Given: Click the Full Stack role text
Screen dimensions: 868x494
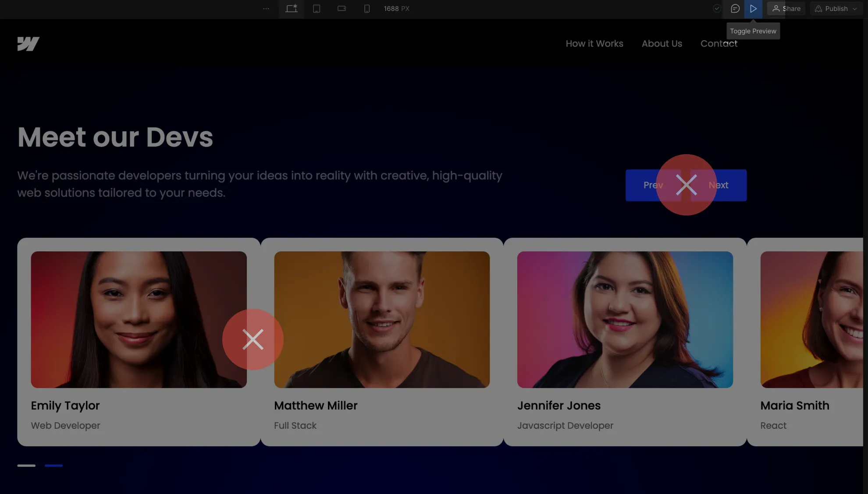Looking at the screenshot, I should (x=295, y=426).
